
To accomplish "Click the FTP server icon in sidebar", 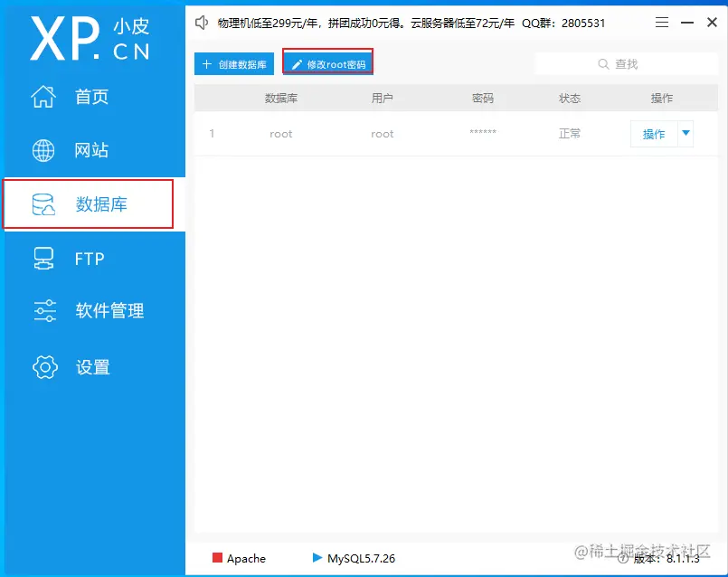I will 43,259.
